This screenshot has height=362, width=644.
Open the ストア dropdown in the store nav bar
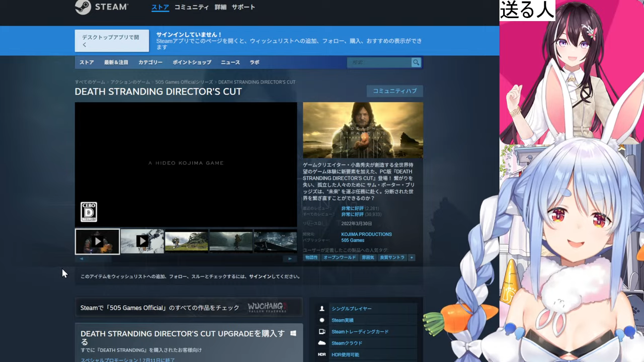click(x=87, y=62)
